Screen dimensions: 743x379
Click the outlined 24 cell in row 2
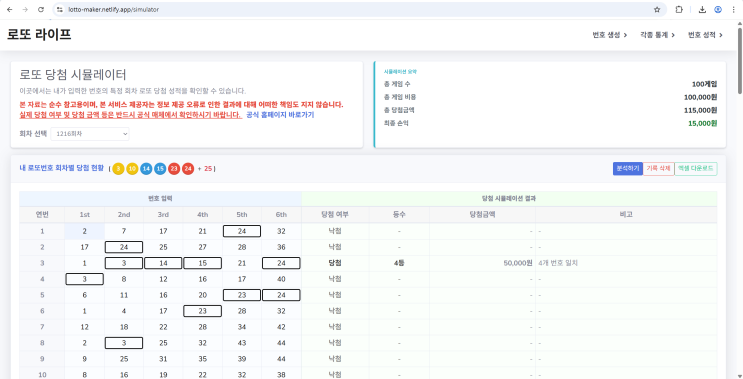124,247
